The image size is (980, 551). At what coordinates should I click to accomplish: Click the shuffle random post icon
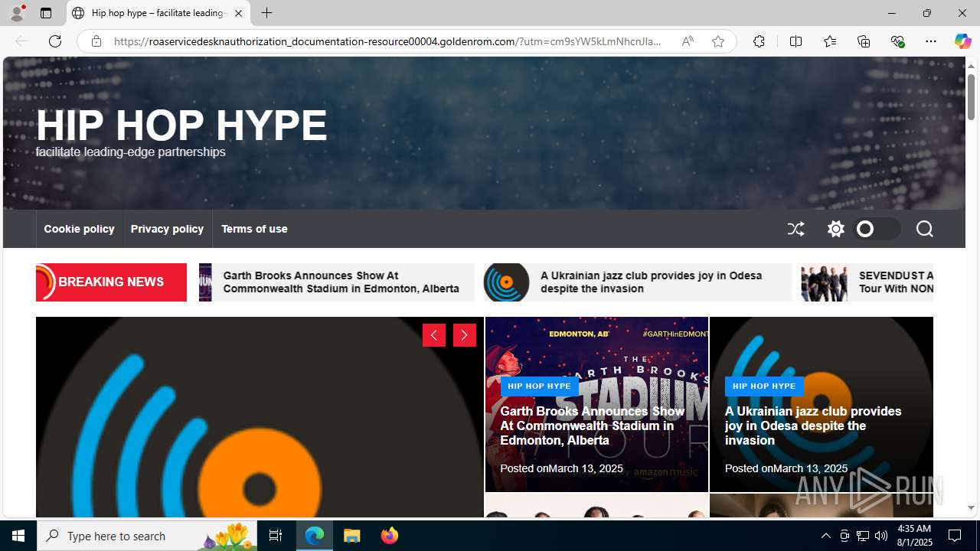[x=795, y=229]
